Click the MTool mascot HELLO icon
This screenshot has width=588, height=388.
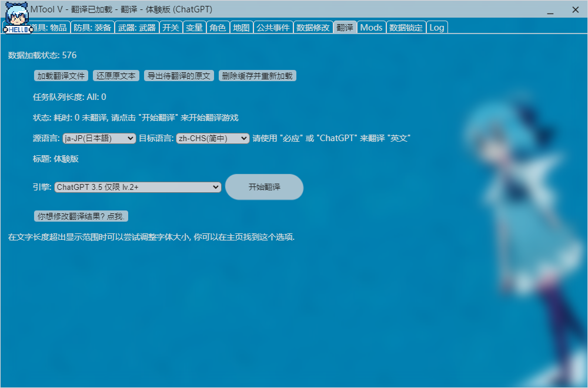[x=17, y=18]
